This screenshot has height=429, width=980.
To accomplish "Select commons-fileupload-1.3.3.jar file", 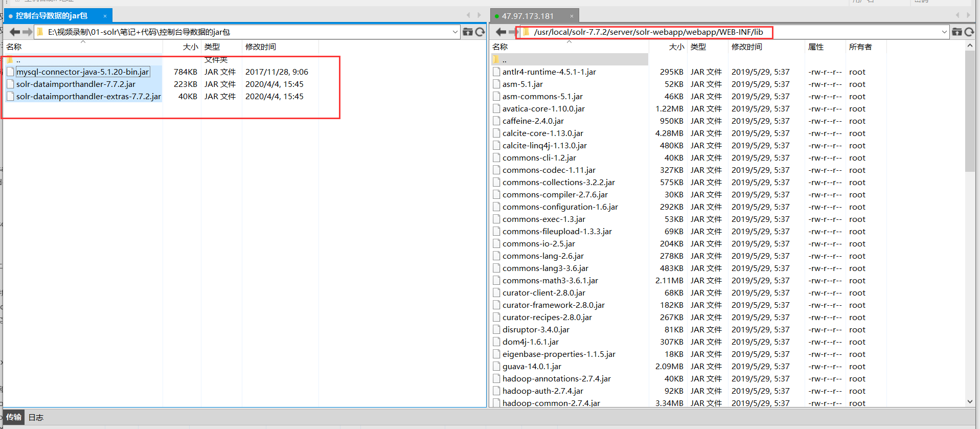I will (x=557, y=231).
